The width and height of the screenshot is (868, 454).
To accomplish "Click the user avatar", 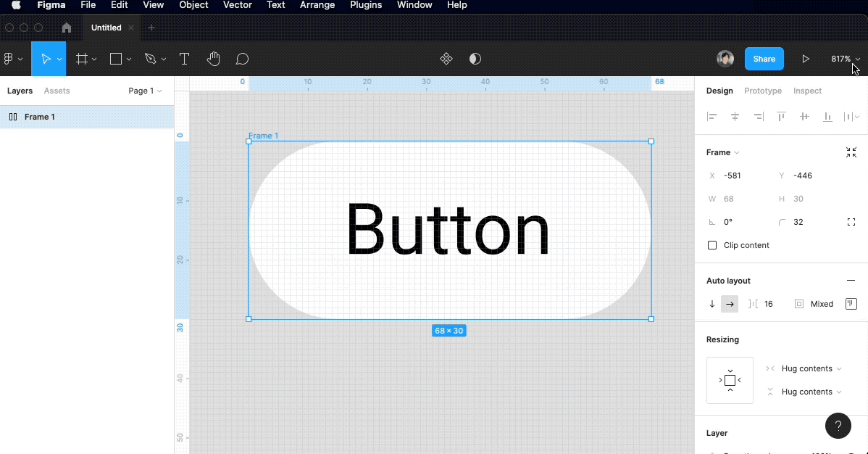I will pos(725,59).
